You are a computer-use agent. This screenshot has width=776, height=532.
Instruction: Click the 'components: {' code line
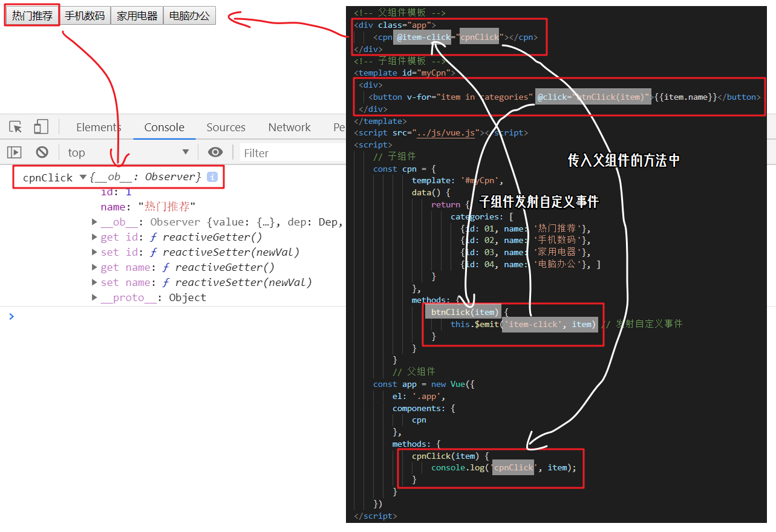tap(424, 408)
